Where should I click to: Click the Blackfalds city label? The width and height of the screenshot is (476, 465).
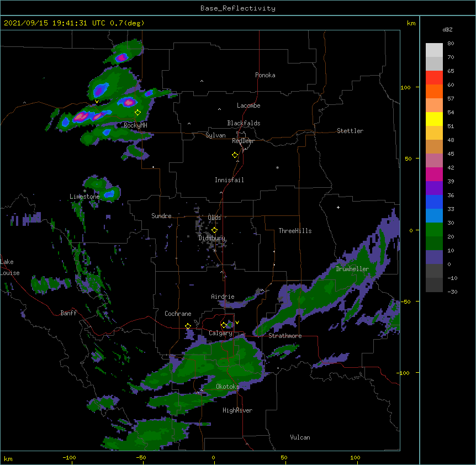point(244,123)
